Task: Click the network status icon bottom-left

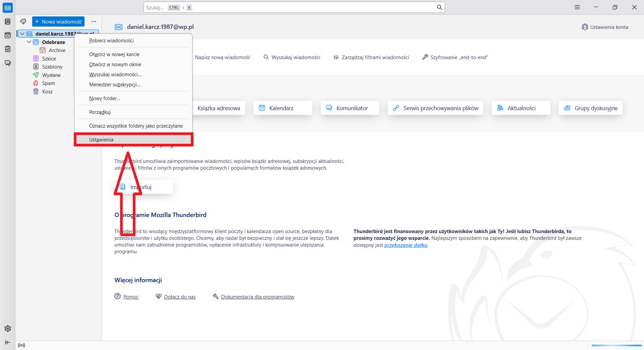Action: 21,345
